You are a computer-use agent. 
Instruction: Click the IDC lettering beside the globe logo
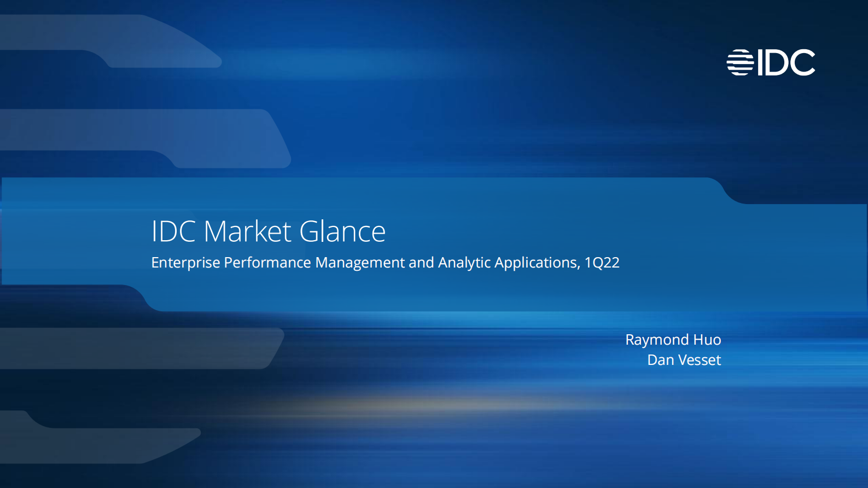coord(786,63)
